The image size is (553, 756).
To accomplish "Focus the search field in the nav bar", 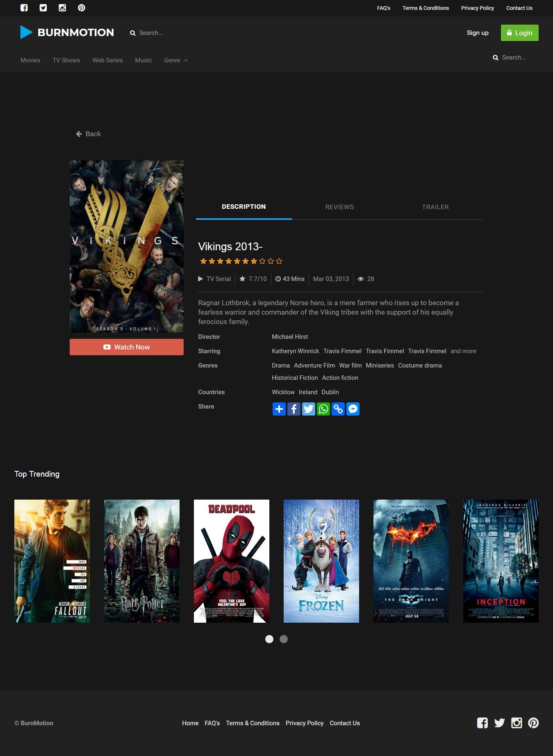I will tap(514, 57).
